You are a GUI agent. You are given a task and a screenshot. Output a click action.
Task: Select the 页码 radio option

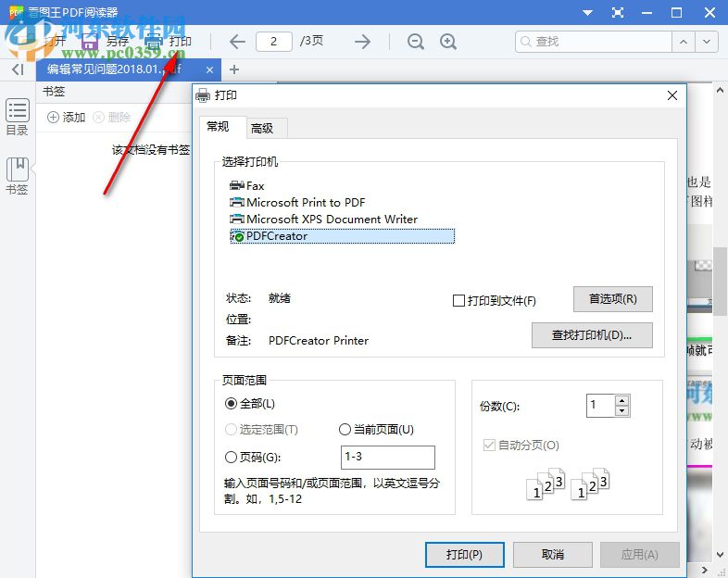coord(231,458)
